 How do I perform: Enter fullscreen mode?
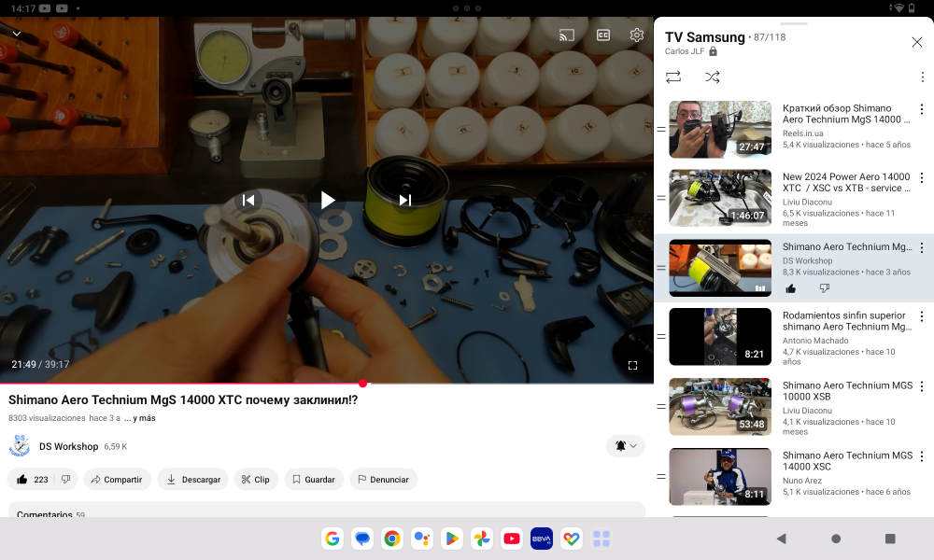pos(632,365)
